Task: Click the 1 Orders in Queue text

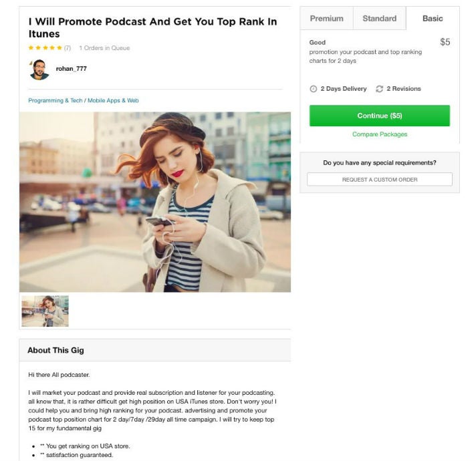Action: (x=104, y=48)
